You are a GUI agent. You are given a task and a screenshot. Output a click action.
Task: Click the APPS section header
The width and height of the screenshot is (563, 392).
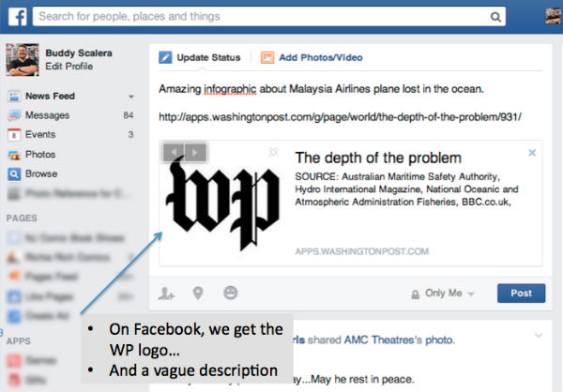point(18,341)
